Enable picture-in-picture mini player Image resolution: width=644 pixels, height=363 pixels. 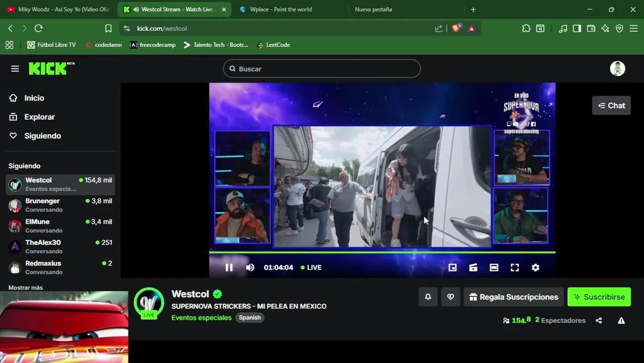[x=453, y=268]
